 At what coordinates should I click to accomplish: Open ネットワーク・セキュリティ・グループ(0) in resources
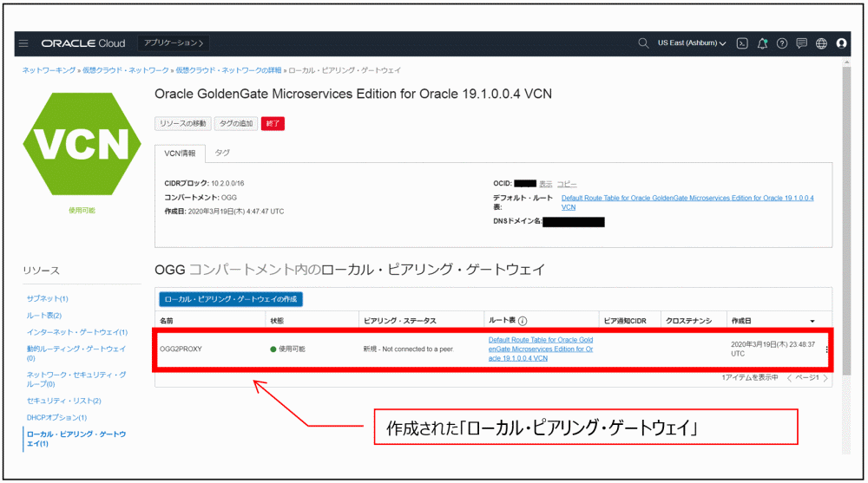(x=76, y=380)
